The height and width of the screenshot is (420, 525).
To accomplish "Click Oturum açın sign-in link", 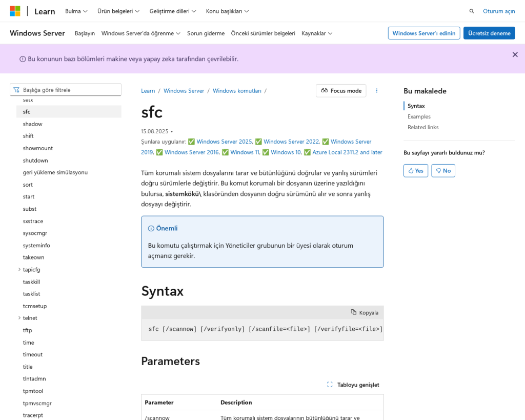I will (498, 11).
